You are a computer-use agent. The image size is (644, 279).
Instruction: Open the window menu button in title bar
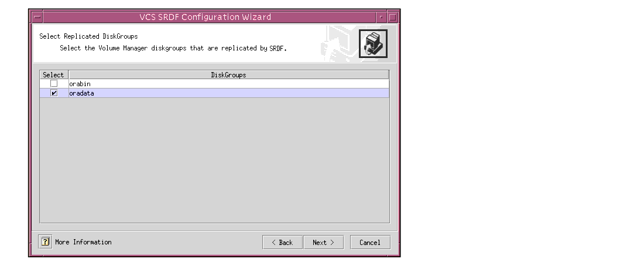[37, 17]
